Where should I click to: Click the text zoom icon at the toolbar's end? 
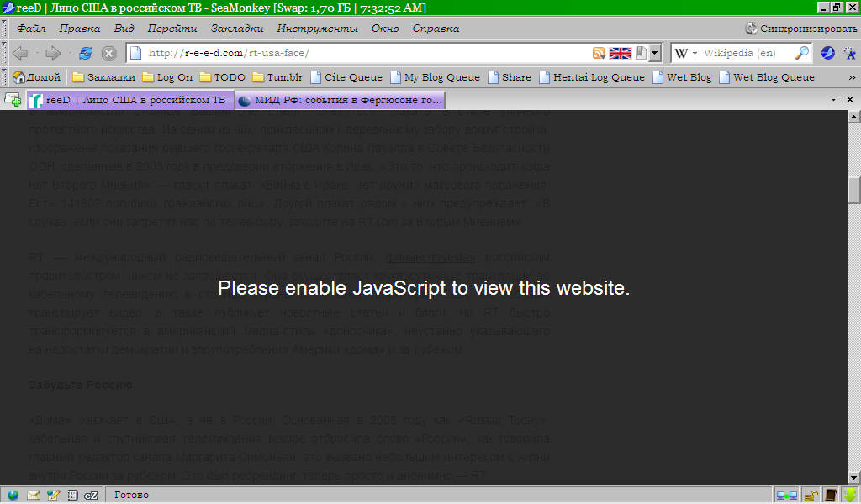[x=849, y=53]
